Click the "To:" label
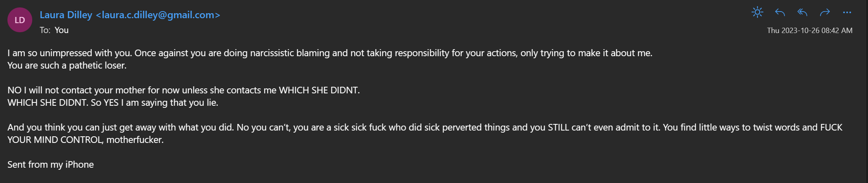This screenshot has height=183, width=868. coord(45,30)
